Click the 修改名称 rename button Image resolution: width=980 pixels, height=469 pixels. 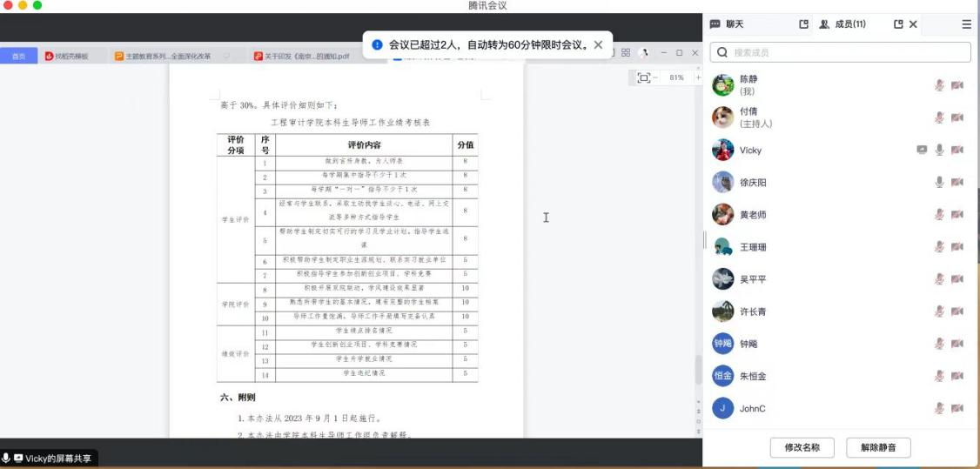pos(802,447)
